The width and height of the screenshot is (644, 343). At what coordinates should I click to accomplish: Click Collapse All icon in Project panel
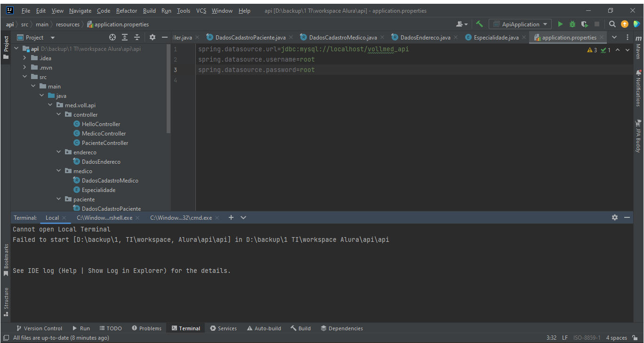point(137,37)
